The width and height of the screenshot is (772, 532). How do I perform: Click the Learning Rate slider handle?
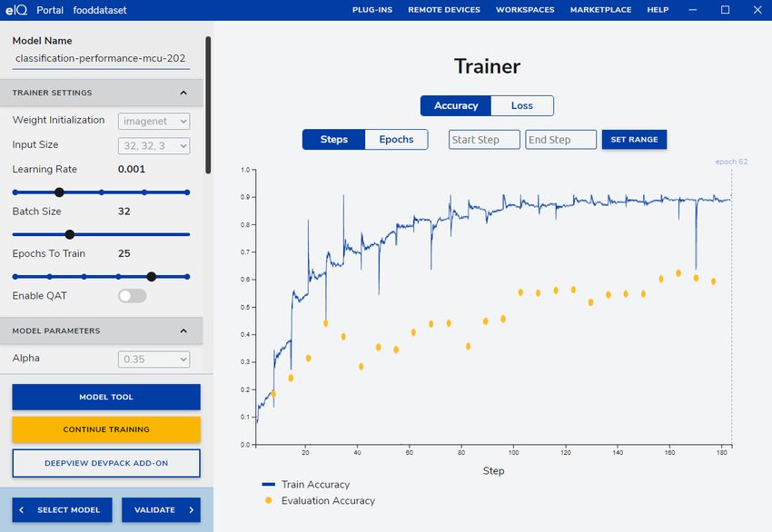point(59,192)
